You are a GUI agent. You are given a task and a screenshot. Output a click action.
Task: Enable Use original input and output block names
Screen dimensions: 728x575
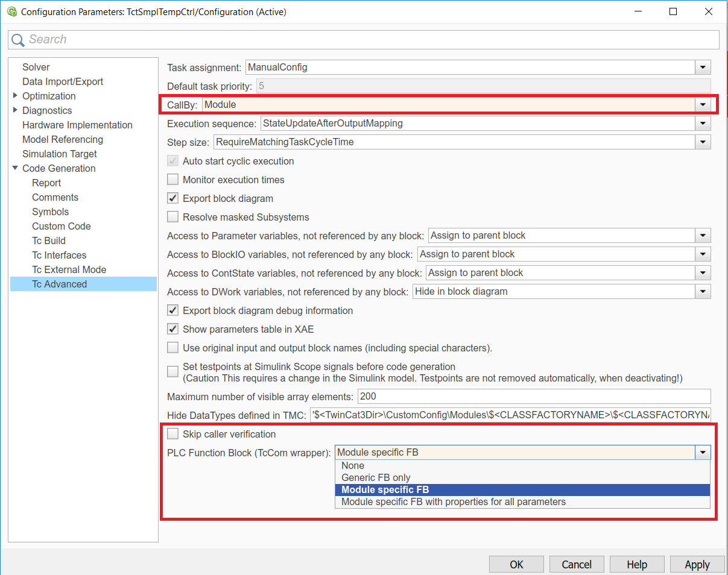pos(173,348)
